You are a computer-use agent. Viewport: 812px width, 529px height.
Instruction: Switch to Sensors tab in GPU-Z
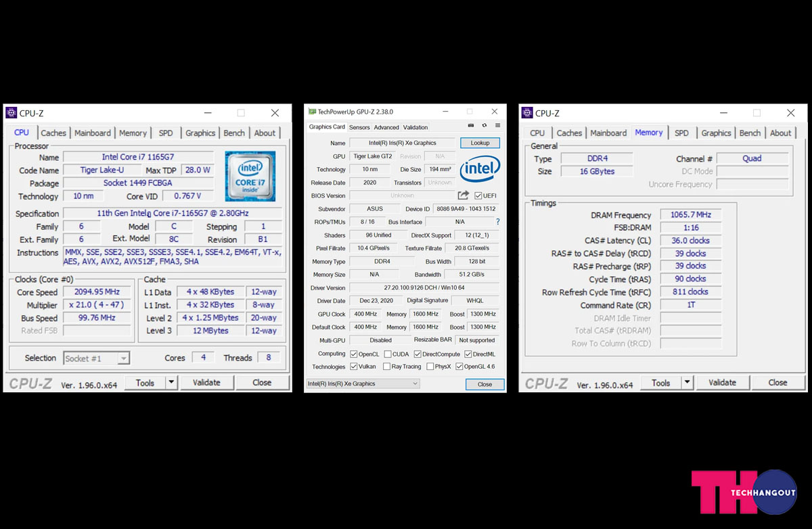pyautogui.click(x=359, y=127)
